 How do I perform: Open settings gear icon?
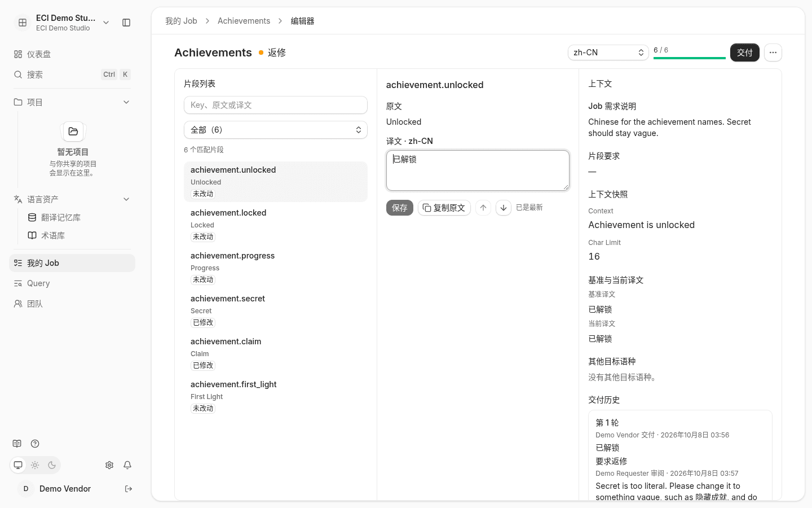[x=109, y=465]
